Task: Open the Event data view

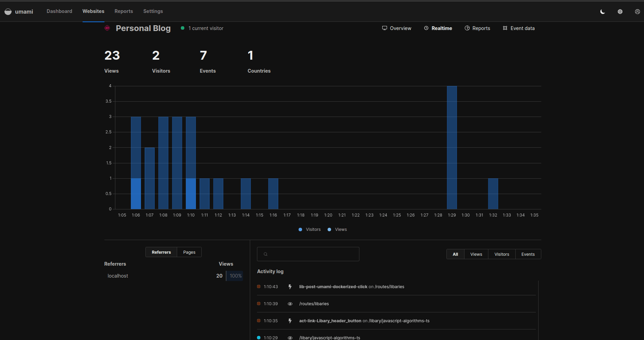Action: [519, 28]
